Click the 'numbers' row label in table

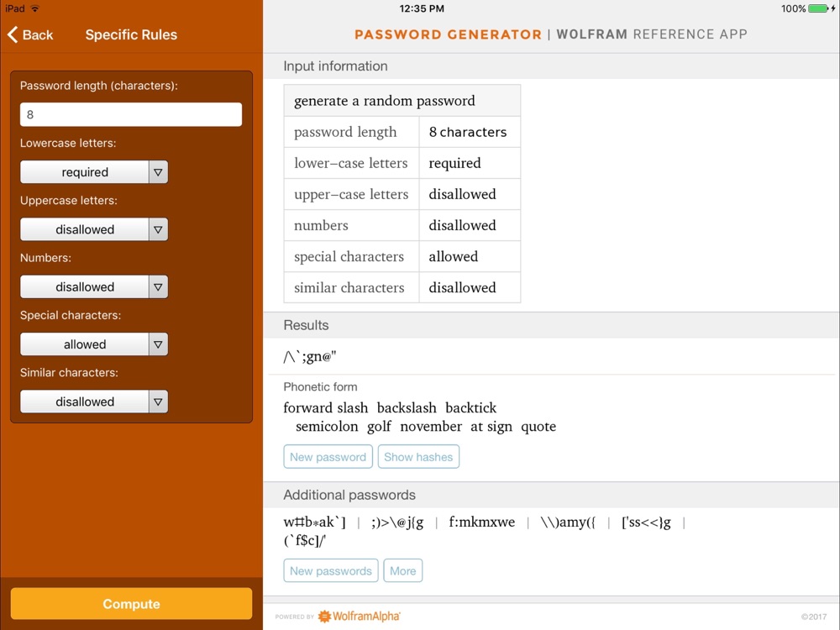coord(321,225)
